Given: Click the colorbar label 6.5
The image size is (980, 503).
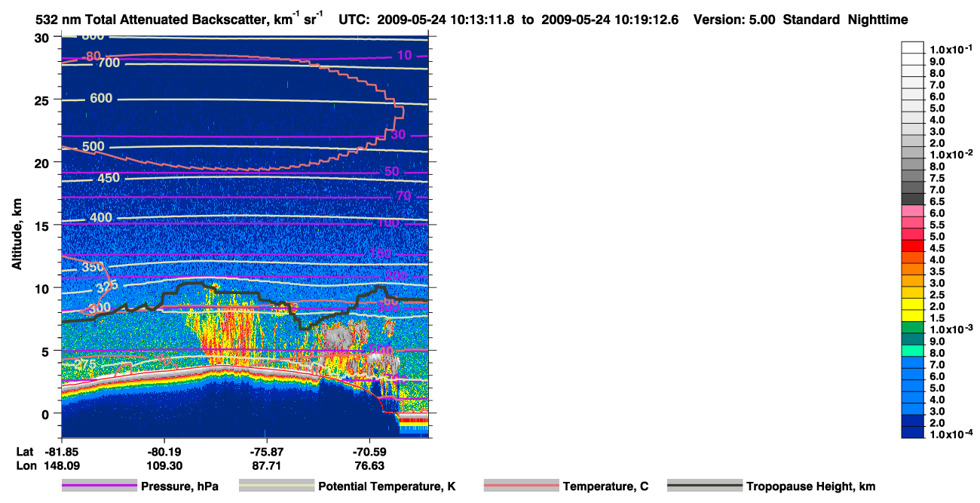Looking at the screenshot, I should (937, 201).
